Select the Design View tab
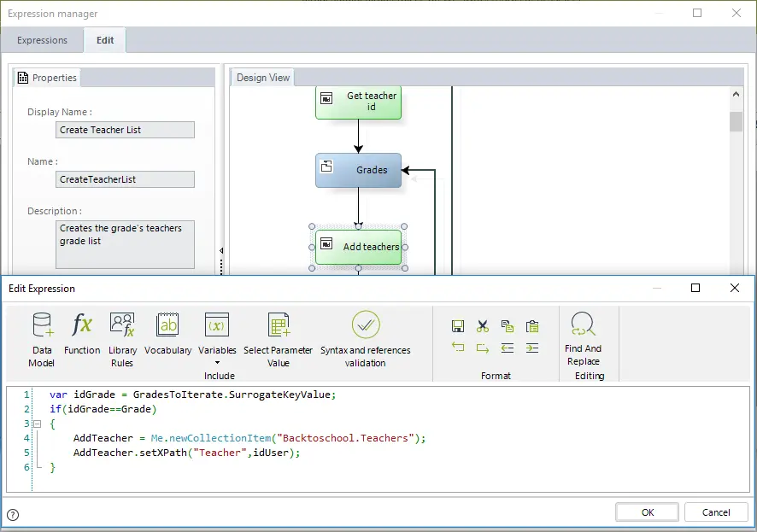Image resolution: width=757 pixels, height=532 pixels. 262,78
